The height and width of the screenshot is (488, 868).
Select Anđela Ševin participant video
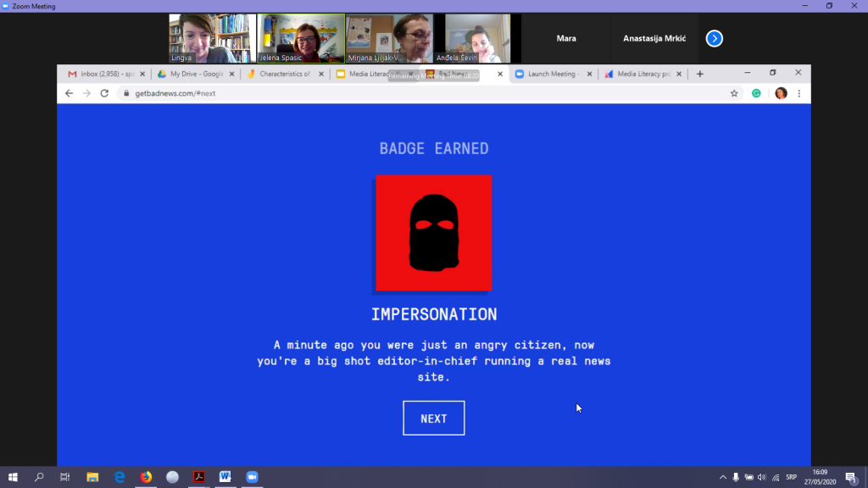point(478,38)
